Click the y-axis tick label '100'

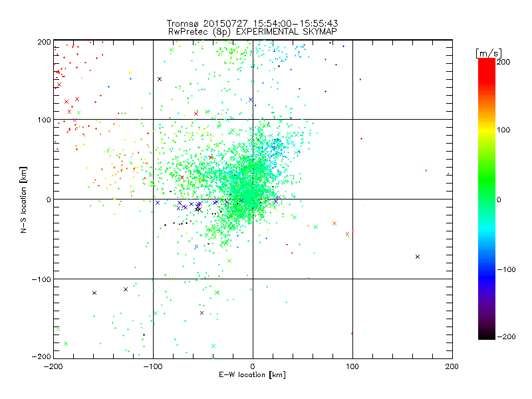click(44, 120)
